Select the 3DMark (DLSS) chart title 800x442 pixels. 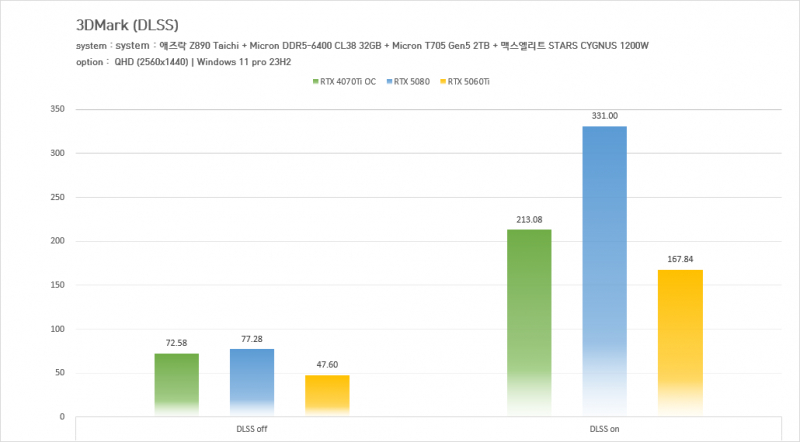click(x=126, y=24)
